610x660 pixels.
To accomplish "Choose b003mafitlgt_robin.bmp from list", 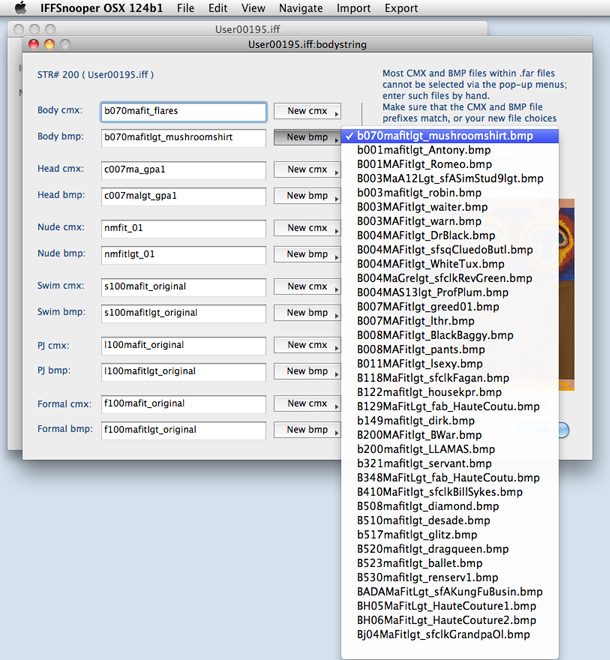I will (x=450, y=193).
